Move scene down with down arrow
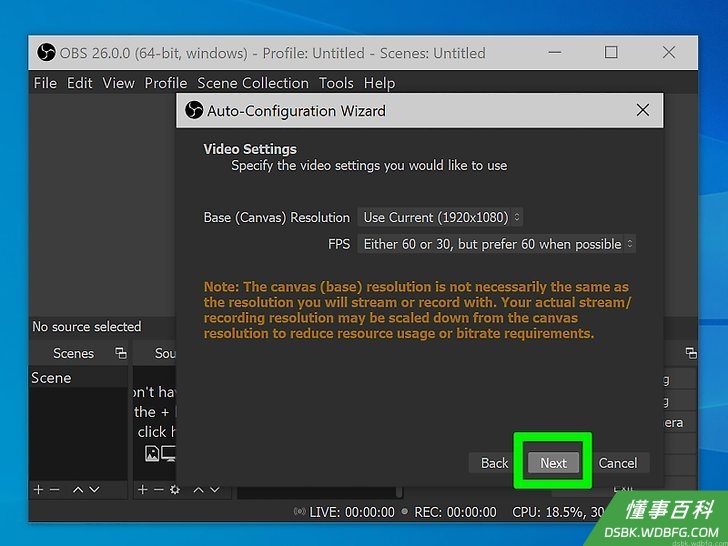 pos(94,489)
